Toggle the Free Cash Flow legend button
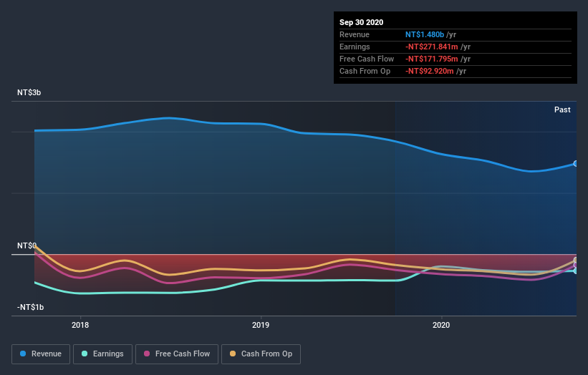Image resolution: width=588 pixels, height=375 pixels. coord(177,354)
